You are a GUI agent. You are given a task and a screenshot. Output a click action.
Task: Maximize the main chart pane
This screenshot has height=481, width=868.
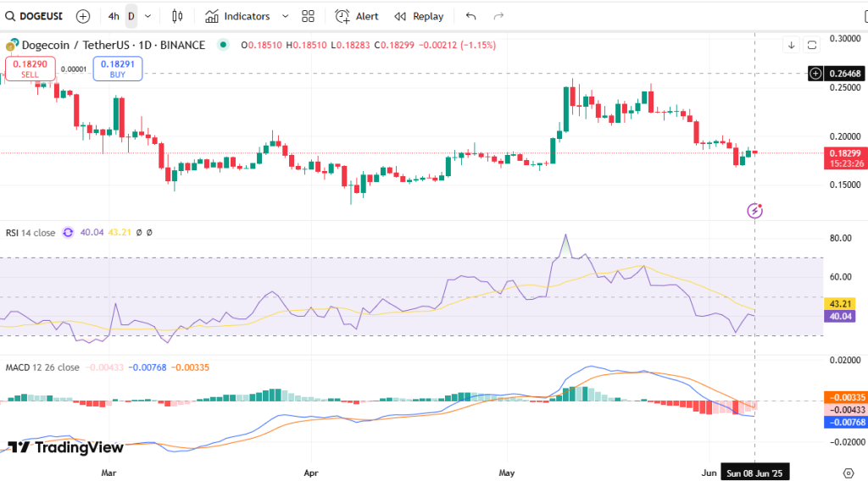click(812, 46)
